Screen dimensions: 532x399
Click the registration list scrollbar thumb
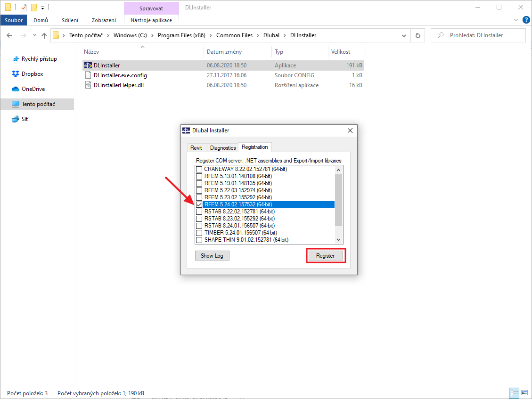(339, 200)
